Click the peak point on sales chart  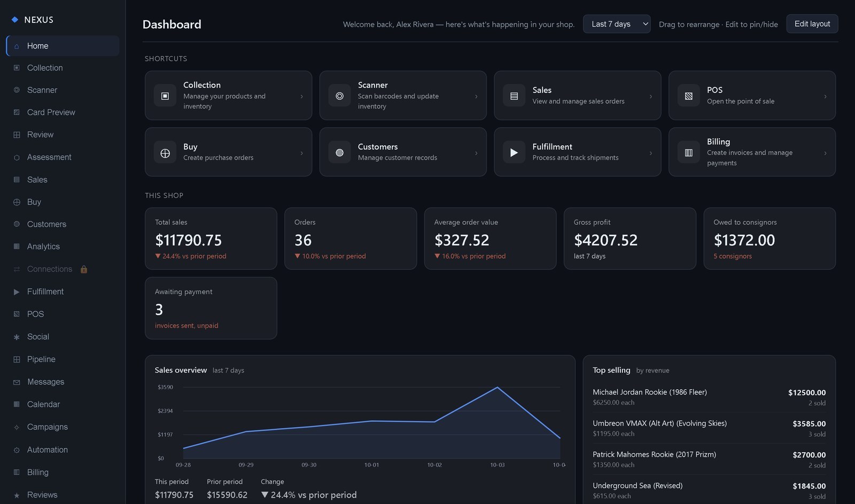pos(498,387)
